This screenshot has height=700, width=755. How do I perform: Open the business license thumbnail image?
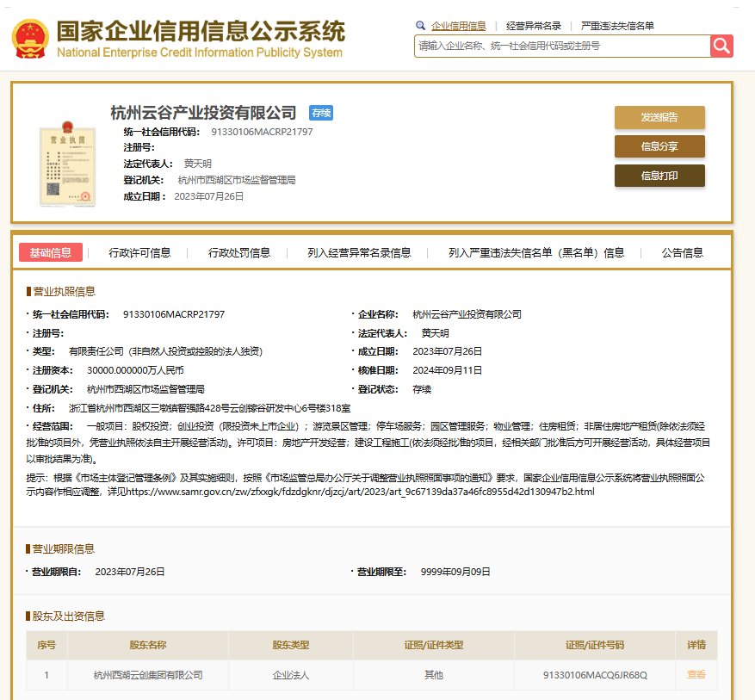[65, 165]
